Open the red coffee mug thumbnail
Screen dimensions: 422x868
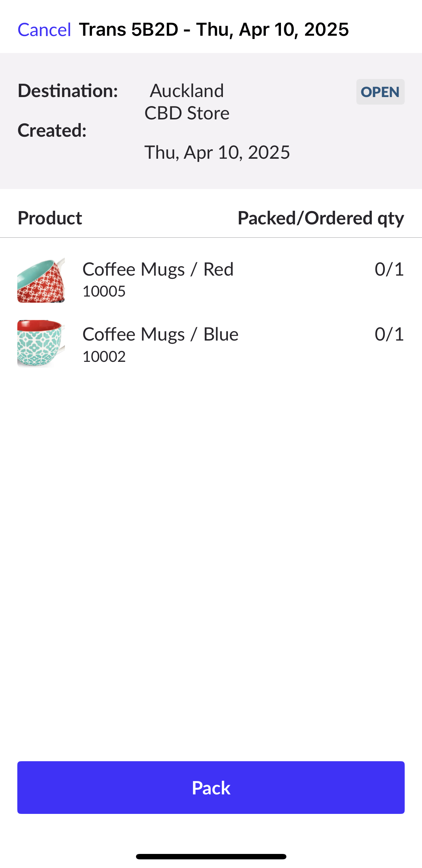tap(41, 280)
